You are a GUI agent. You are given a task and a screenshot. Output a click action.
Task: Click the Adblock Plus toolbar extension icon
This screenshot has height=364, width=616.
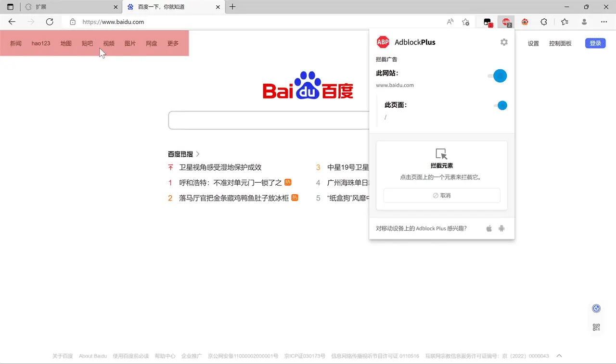(x=506, y=22)
